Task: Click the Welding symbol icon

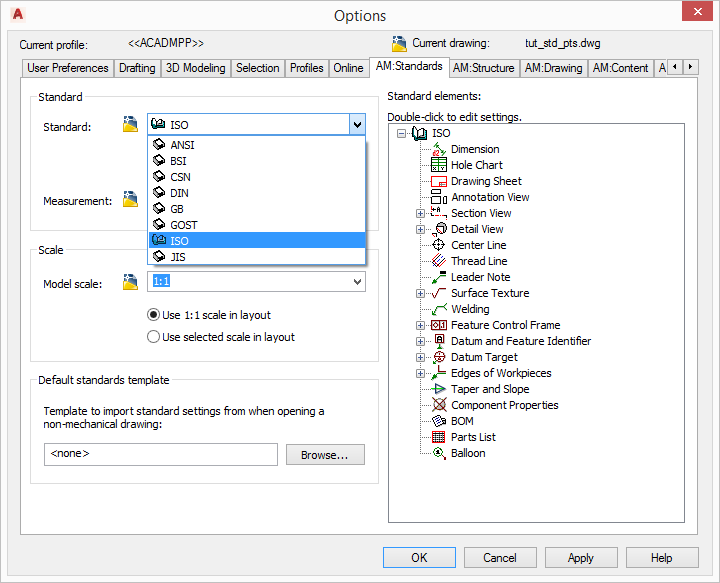Action: coord(438,309)
